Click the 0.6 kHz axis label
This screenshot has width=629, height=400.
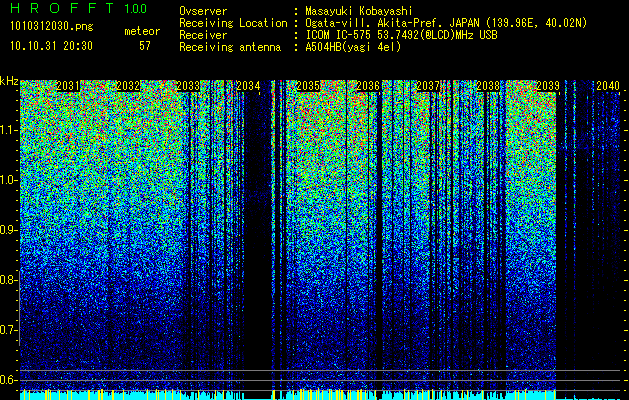[x=7, y=380]
